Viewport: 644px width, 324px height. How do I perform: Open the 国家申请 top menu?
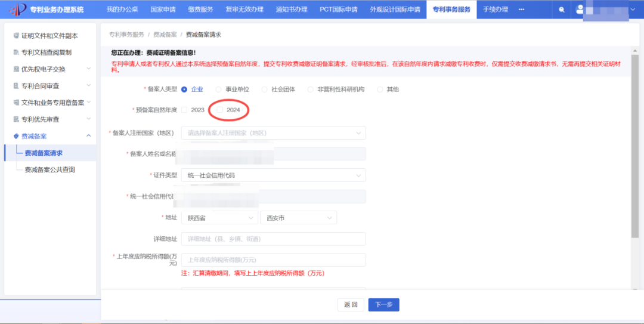pyautogui.click(x=163, y=10)
